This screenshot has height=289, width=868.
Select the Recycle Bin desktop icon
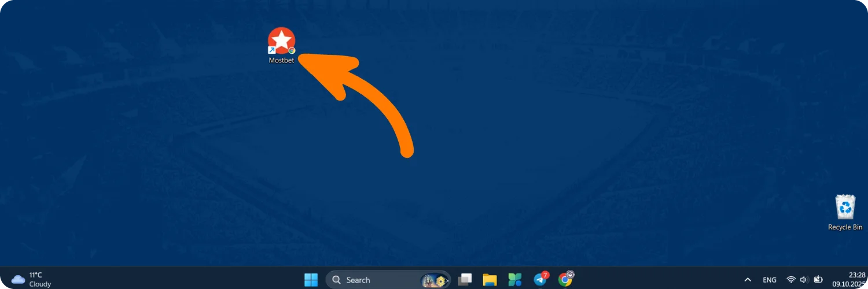(845, 208)
